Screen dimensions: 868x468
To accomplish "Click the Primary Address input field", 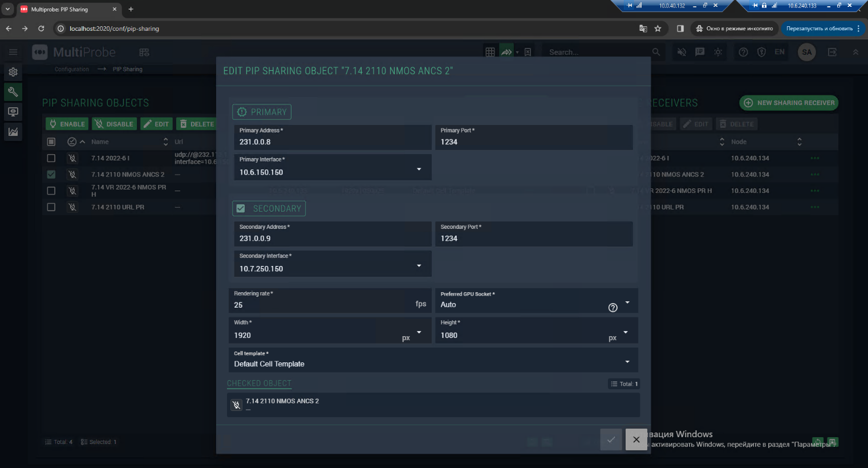I will 332,142.
